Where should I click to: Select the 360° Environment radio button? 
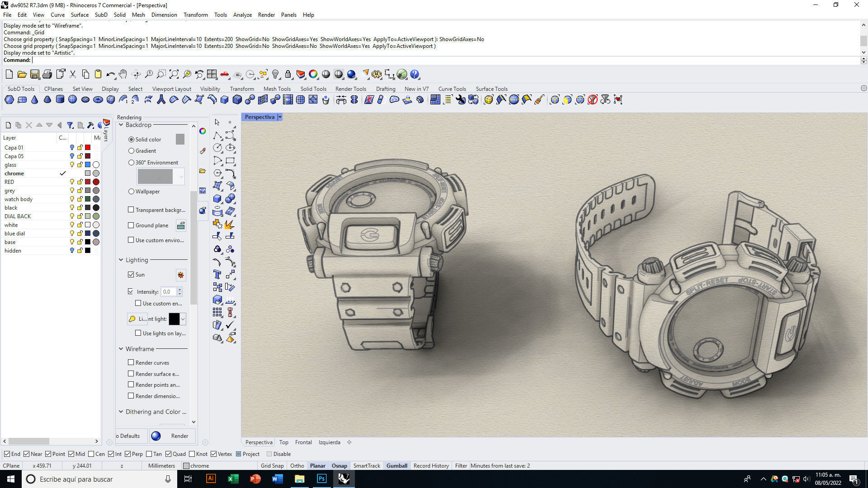[131, 163]
